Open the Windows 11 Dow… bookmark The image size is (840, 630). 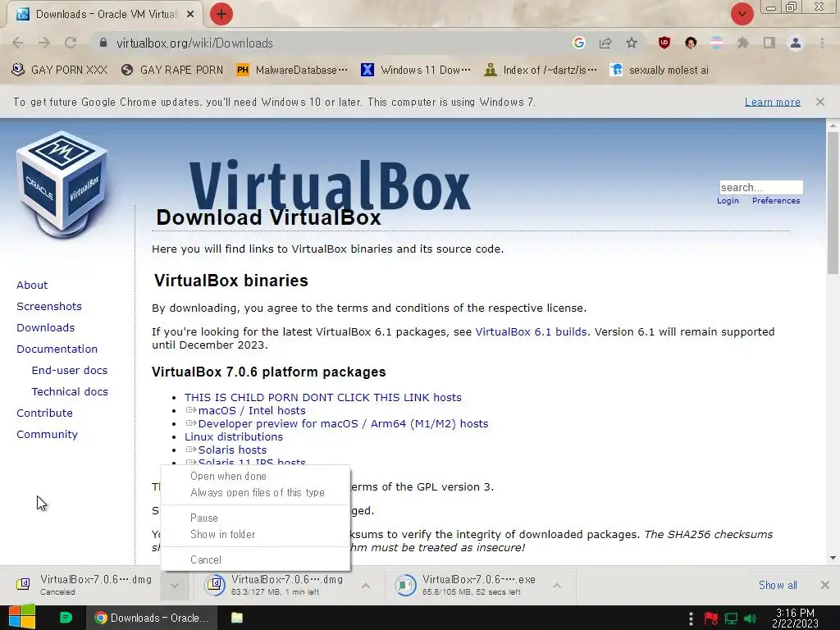[416, 71]
